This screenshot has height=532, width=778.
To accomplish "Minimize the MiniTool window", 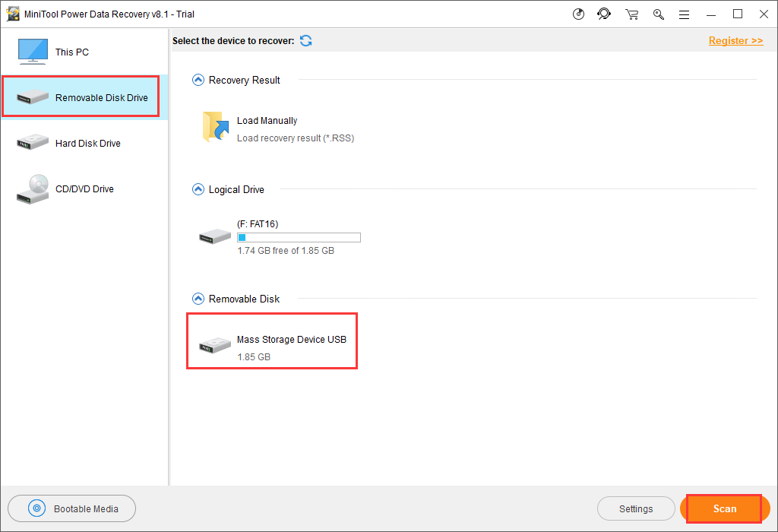I will [711, 14].
